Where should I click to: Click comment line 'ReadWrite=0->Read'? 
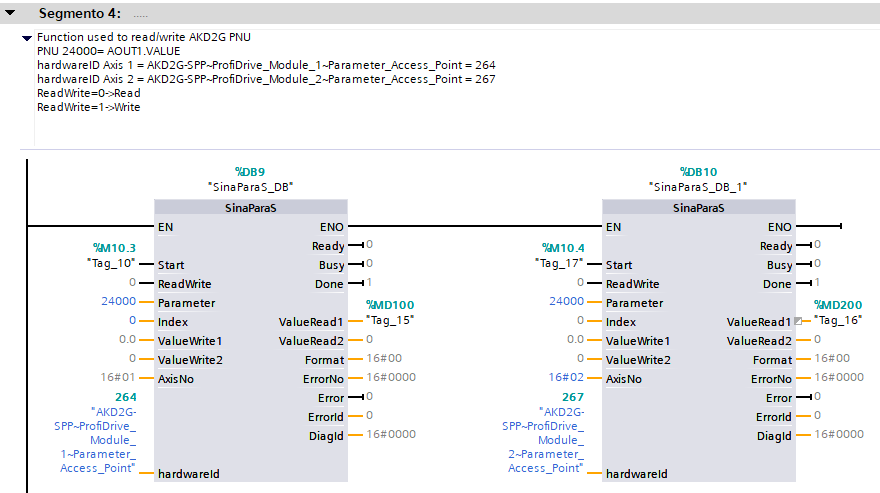coord(89,93)
